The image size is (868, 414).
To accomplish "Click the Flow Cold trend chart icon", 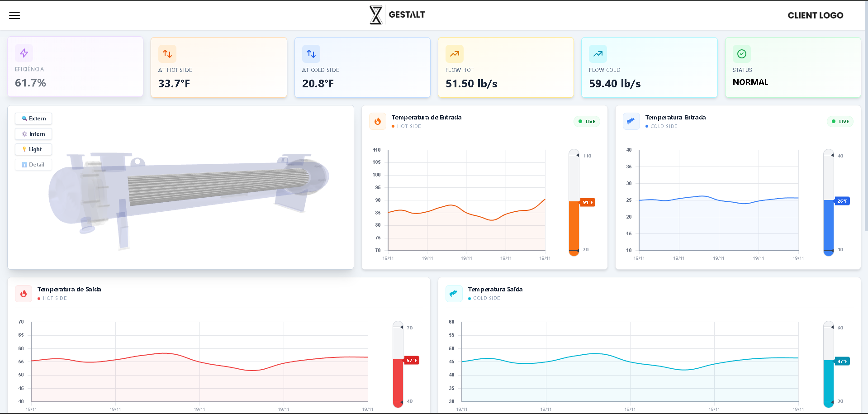I will click(598, 54).
